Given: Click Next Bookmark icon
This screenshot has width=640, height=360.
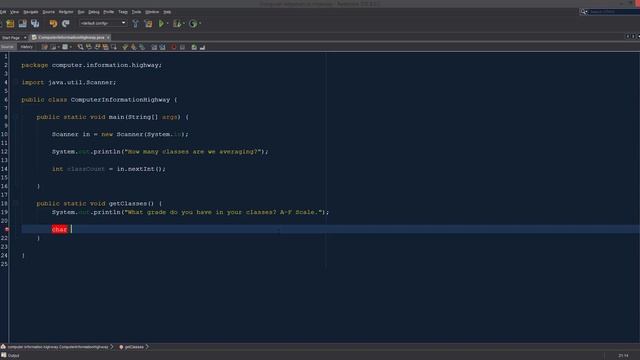Looking at the screenshot, I should click(x=133, y=47).
